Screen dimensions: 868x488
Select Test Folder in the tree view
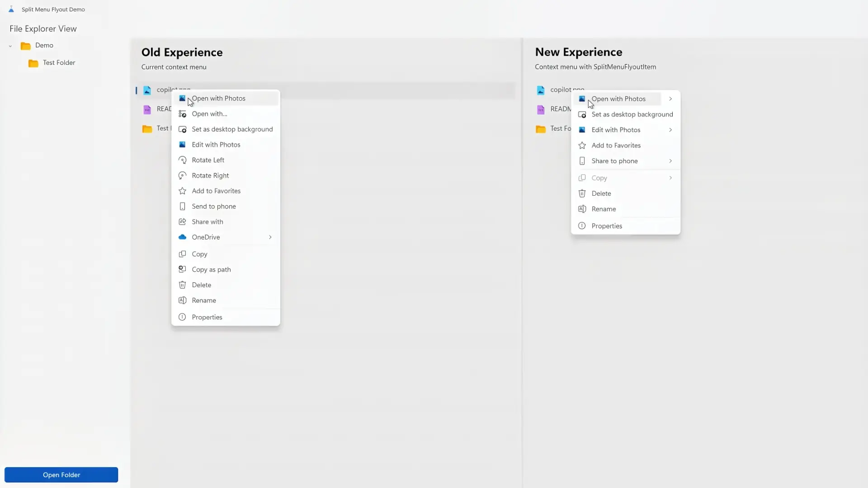coord(59,63)
